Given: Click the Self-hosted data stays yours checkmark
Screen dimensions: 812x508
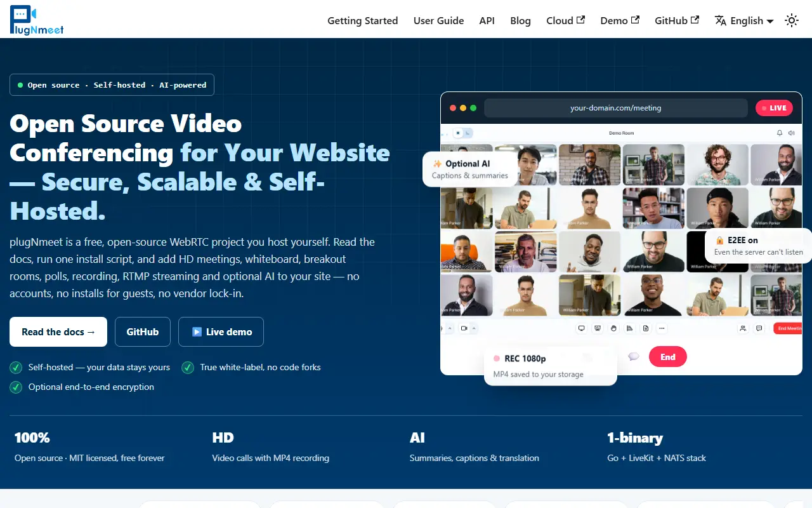Looking at the screenshot, I should (16, 367).
